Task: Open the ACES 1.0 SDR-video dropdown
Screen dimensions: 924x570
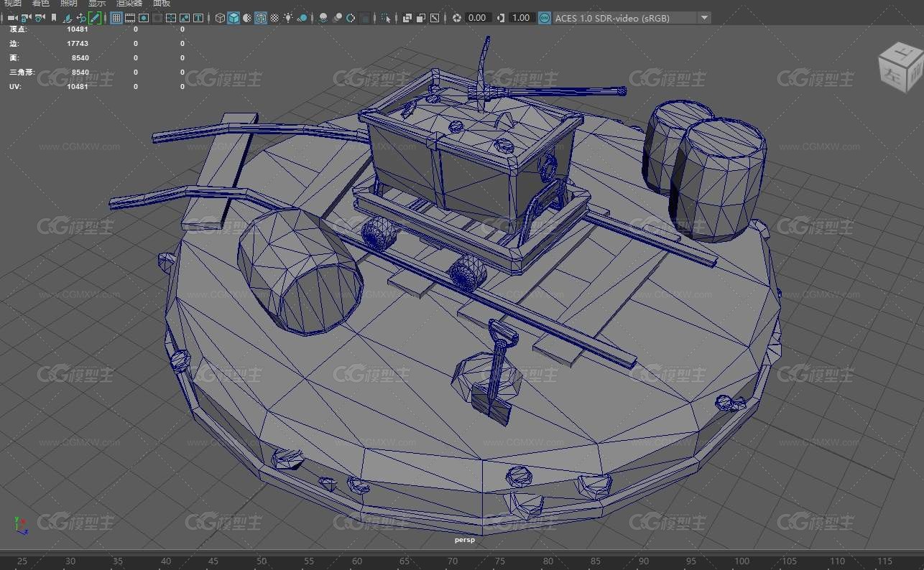Action: coord(632,18)
